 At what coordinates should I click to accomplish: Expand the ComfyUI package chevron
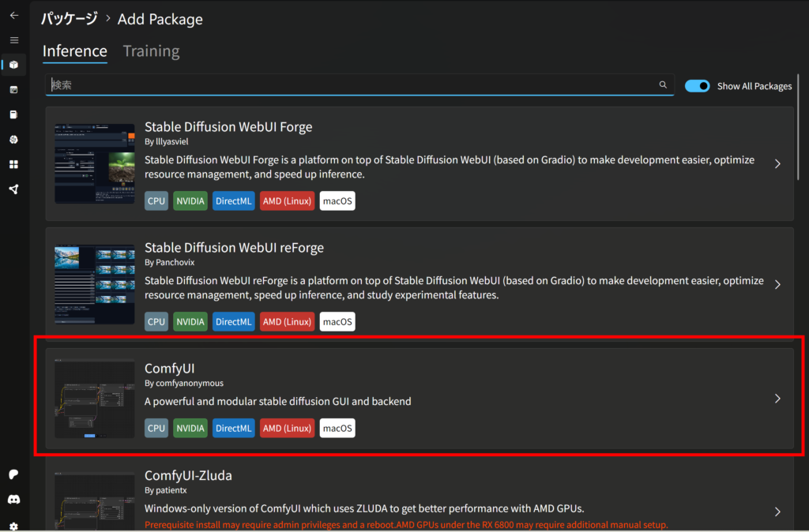(777, 399)
